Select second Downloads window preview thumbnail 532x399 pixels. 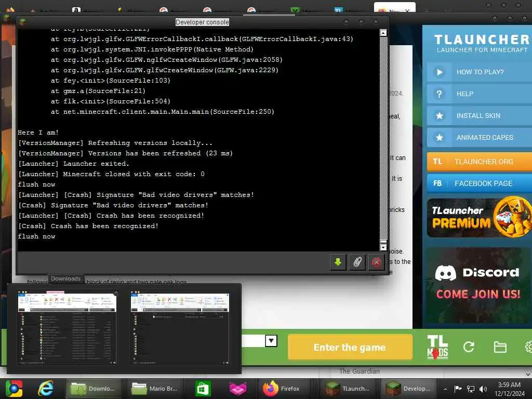[x=180, y=328]
